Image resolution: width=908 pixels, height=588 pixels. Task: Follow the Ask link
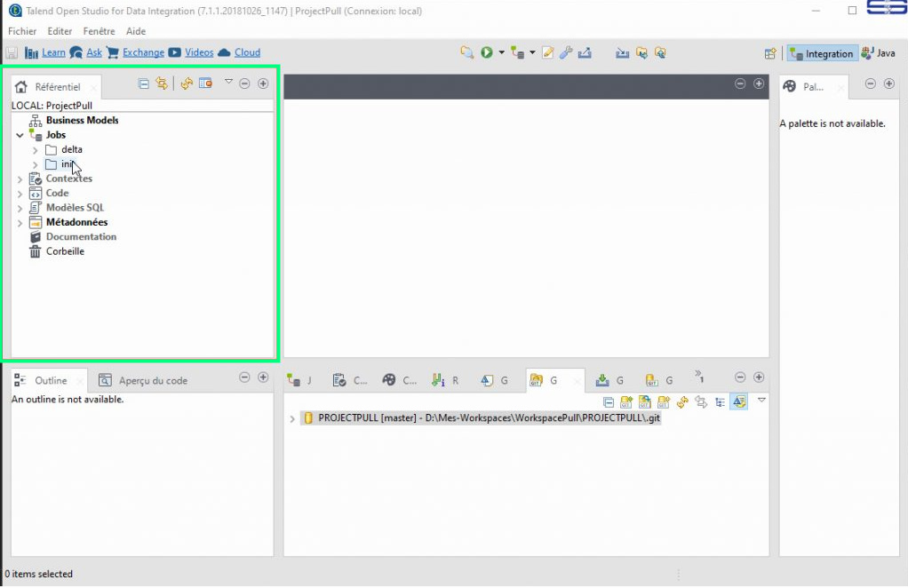(x=94, y=52)
